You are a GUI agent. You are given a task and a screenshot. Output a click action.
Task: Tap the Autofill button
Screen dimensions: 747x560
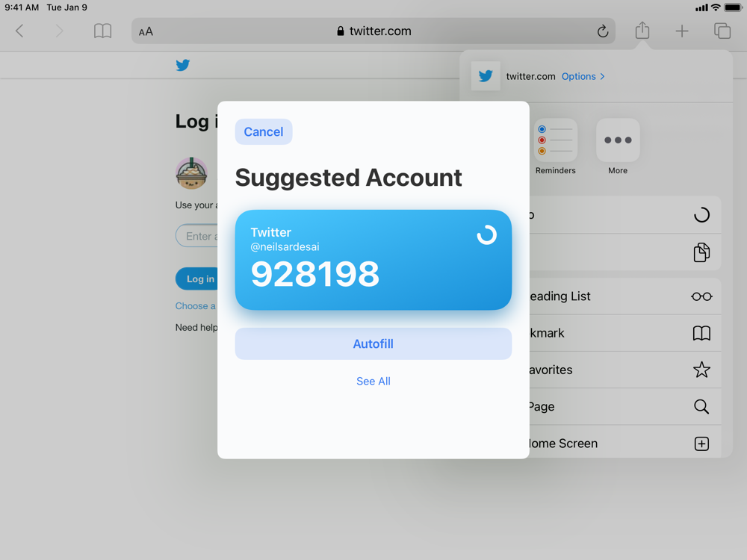[x=373, y=343]
